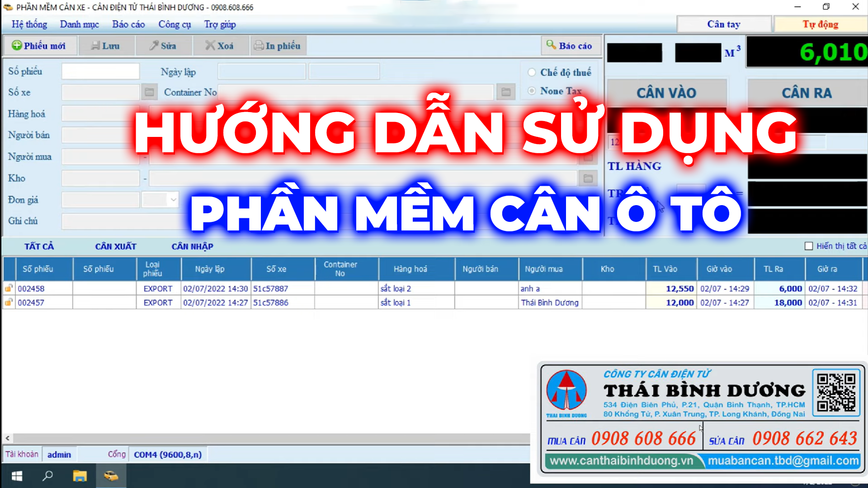The width and height of the screenshot is (868, 488).
Task: Click the CÂN NHẬP tab filter
Action: pos(192,245)
